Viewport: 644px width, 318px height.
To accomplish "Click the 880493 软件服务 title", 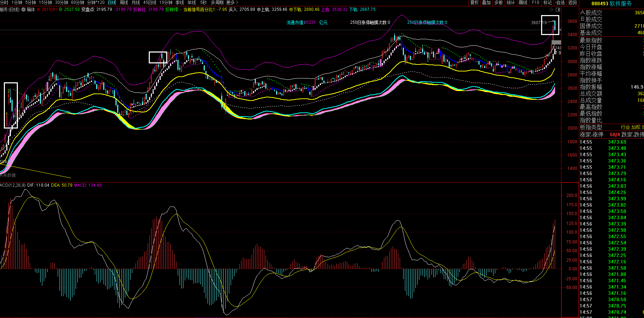I will (611, 4).
